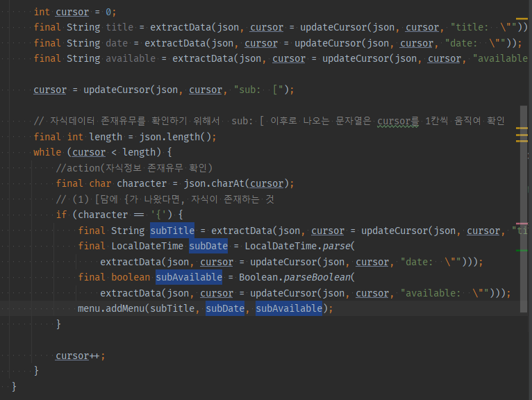Click 'json.length()' in the length declaration
532x400 pixels.
(x=175, y=137)
